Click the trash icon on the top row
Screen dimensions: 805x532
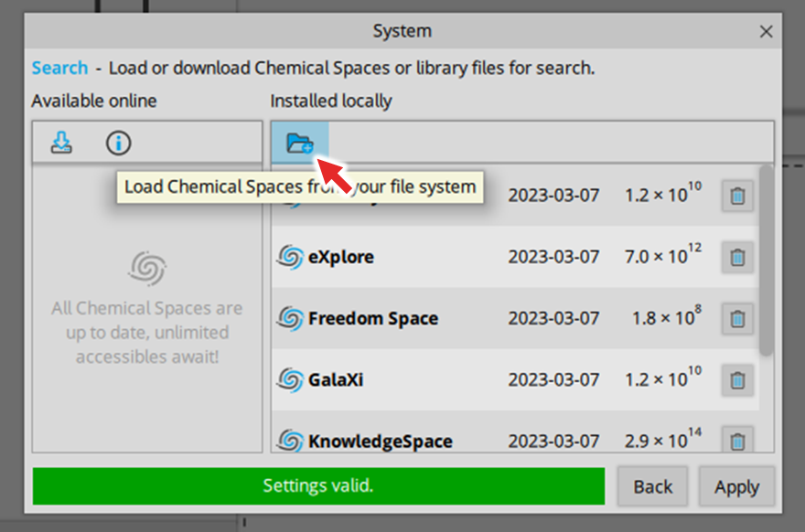[737, 196]
